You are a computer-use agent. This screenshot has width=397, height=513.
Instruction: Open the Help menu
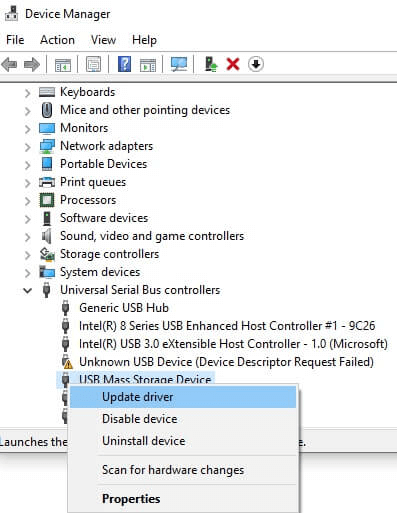coord(144,40)
